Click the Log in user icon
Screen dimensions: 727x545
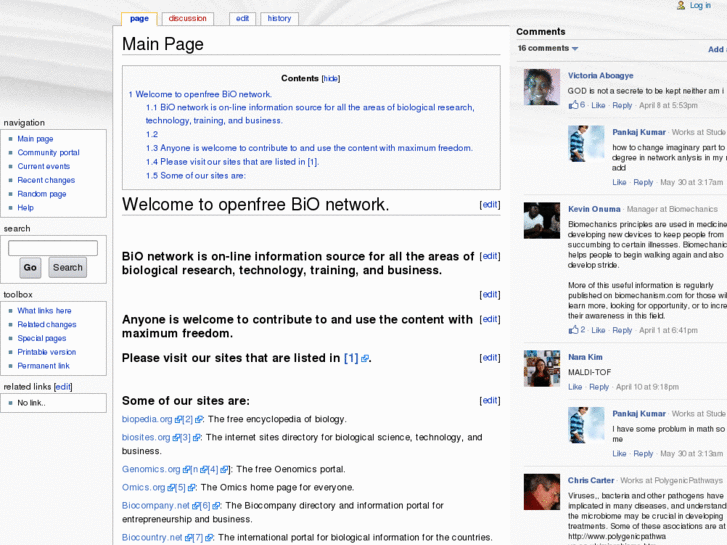pyautogui.click(x=681, y=6)
